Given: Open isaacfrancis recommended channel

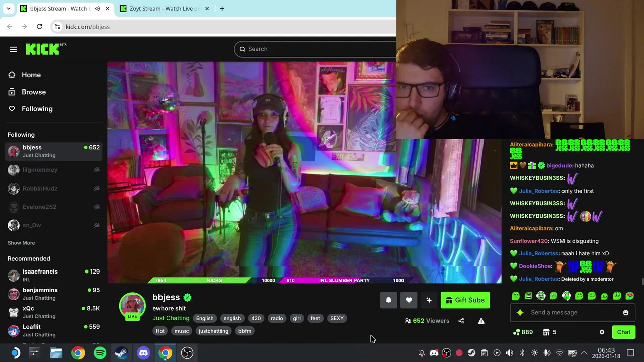Looking at the screenshot, I should pos(53,275).
